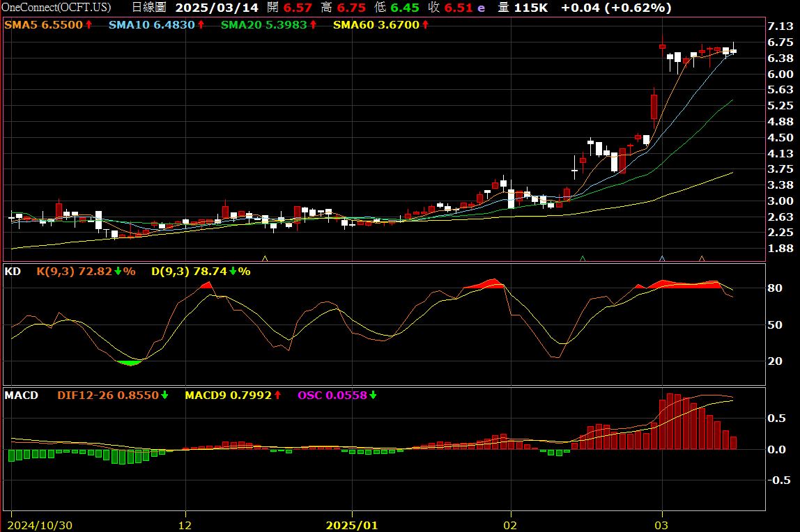
Task: Click the green down arrow beside OSC value
Action: pyautogui.click(x=373, y=396)
